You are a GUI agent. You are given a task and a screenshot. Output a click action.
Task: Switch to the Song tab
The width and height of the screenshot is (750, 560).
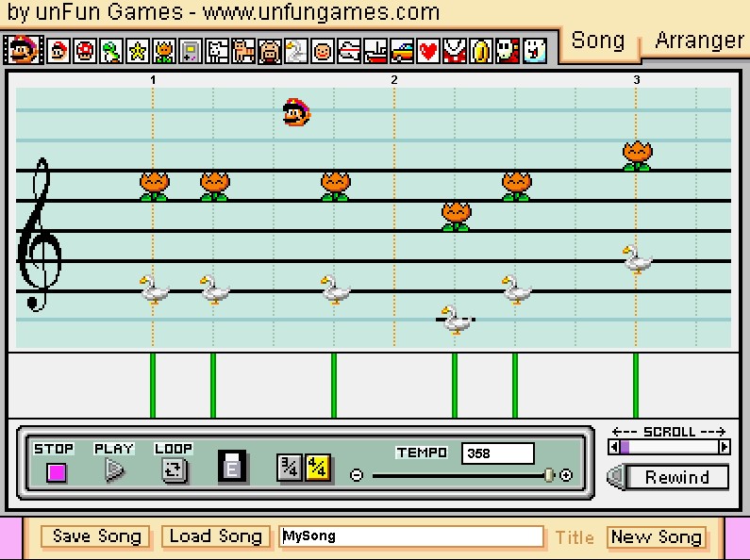click(598, 41)
